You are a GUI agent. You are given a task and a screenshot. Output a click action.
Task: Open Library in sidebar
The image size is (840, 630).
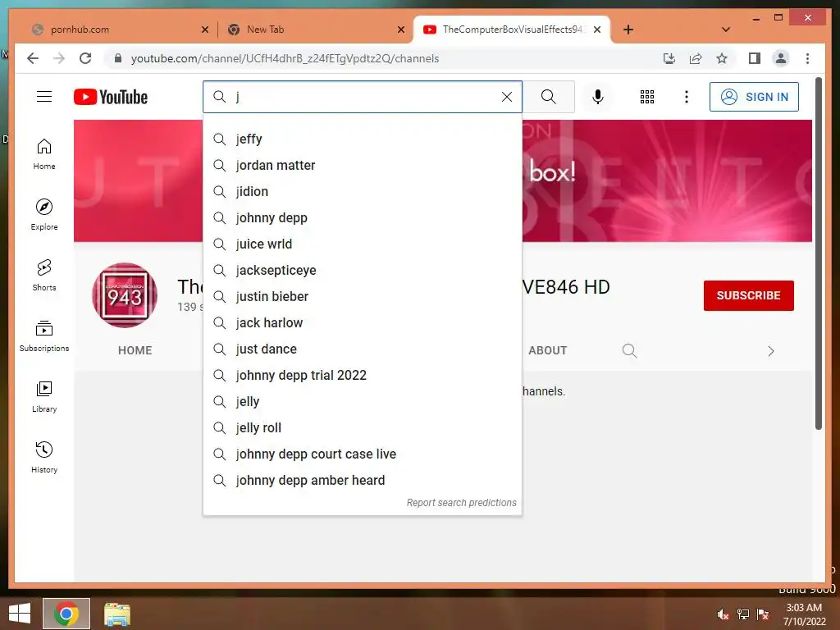tap(44, 397)
